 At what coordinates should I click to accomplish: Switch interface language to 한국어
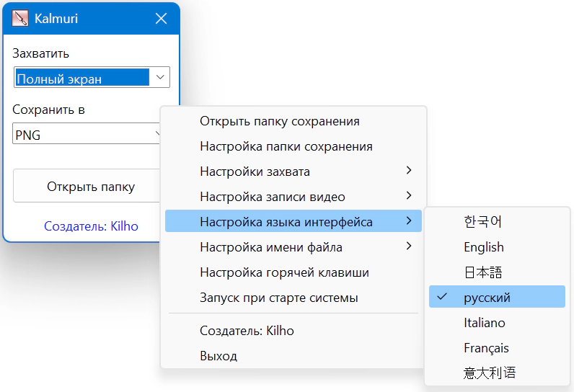click(482, 221)
